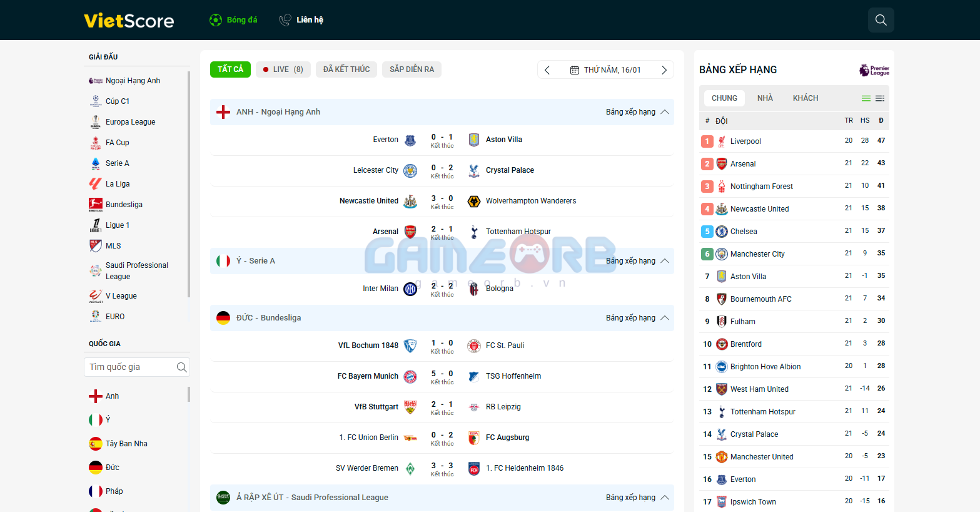Viewport: 980px width, 512px height.
Task: Click the leagues list scrollbar
Action: click(189, 185)
